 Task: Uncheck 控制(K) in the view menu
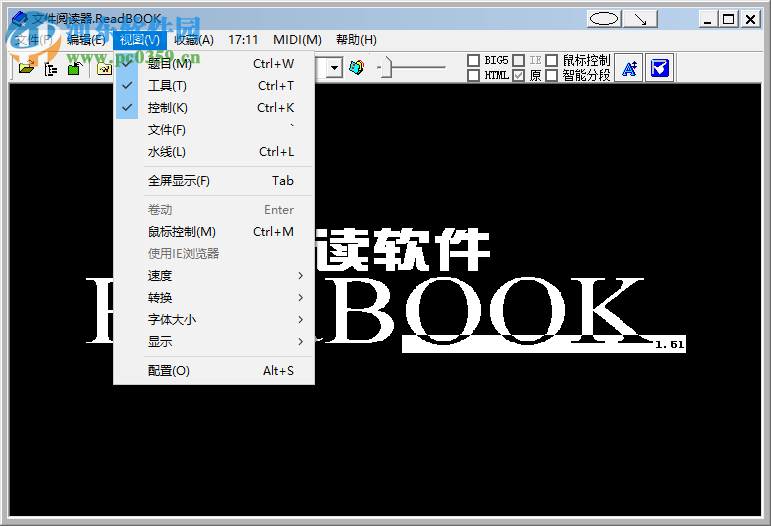[214, 108]
